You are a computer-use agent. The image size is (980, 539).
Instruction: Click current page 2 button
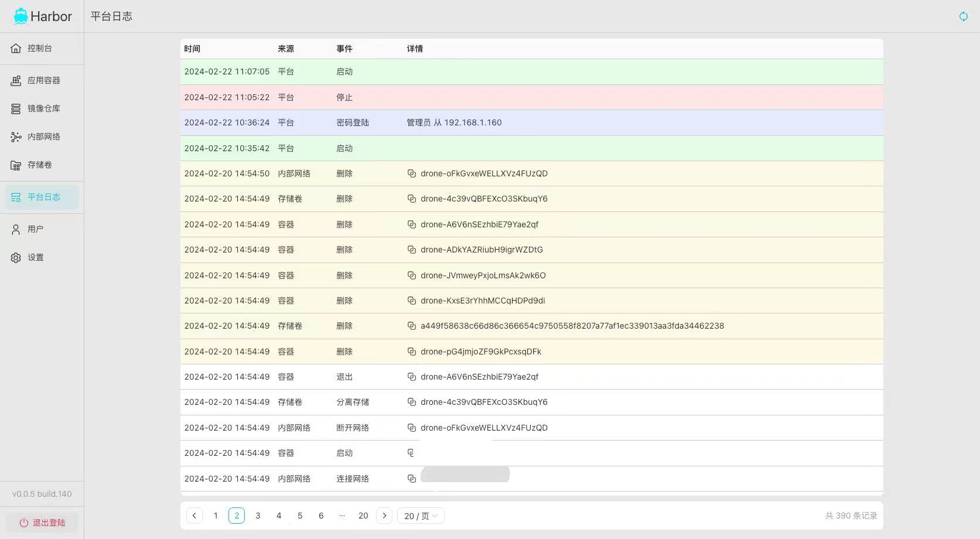tap(237, 516)
